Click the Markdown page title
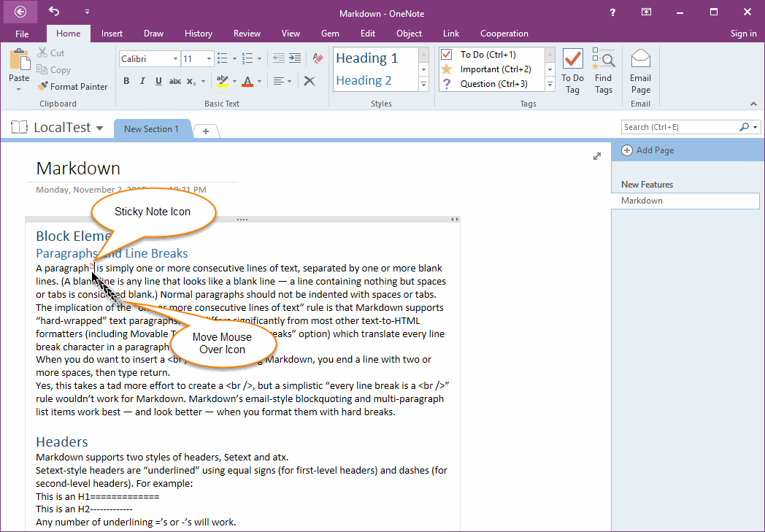The height and width of the screenshot is (532, 765). coord(78,169)
